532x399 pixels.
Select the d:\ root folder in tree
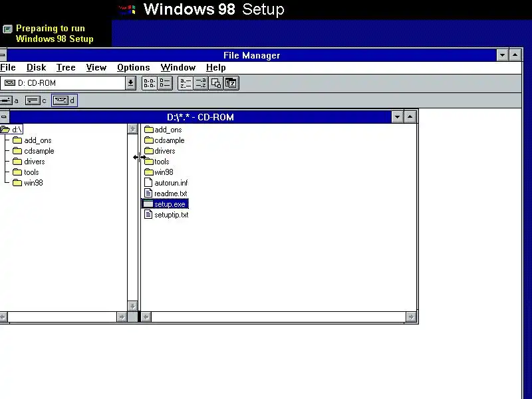click(x=11, y=130)
